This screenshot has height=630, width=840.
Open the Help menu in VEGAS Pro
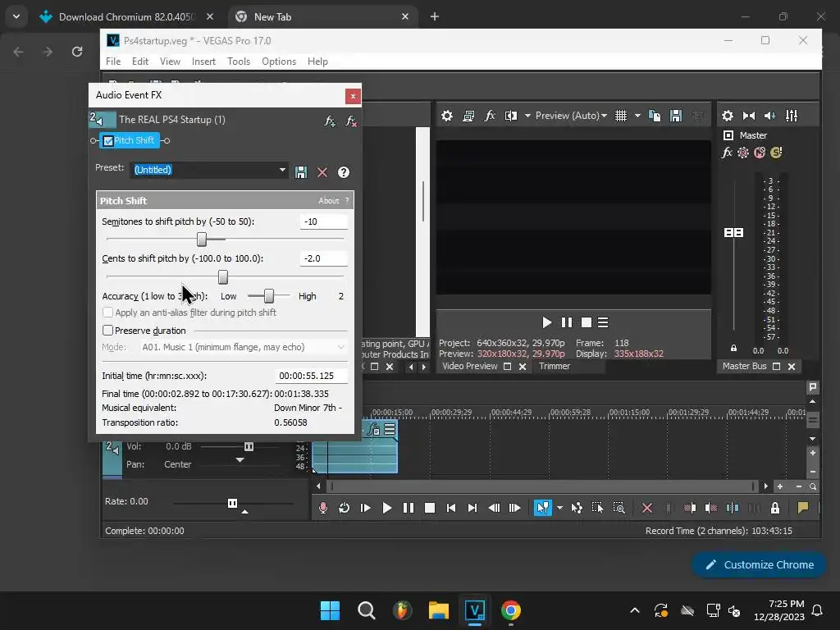click(317, 62)
